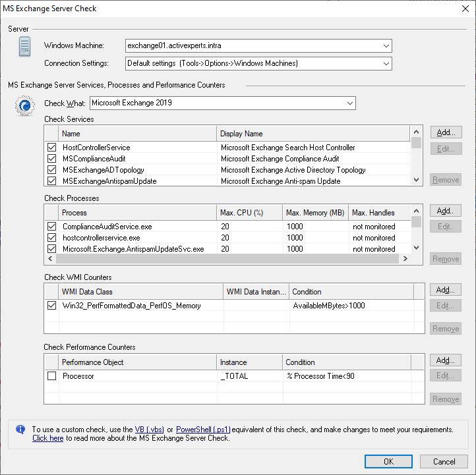The width and height of the screenshot is (476, 475).
Task: Click Max. Handles column header
Action: (380, 213)
